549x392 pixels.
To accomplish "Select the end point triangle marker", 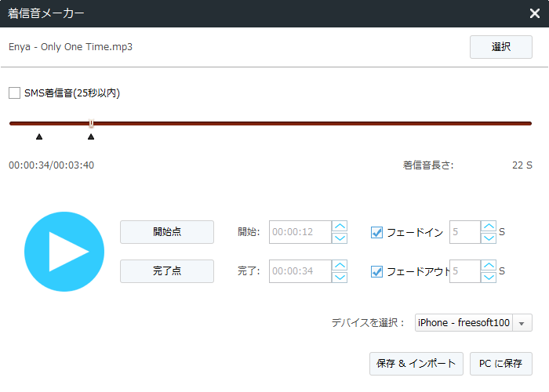I will (91, 136).
